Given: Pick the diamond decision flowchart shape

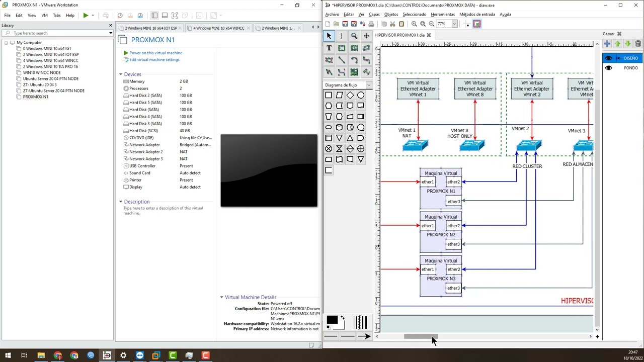Looking at the screenshot, I should click(x=350, y=95).
